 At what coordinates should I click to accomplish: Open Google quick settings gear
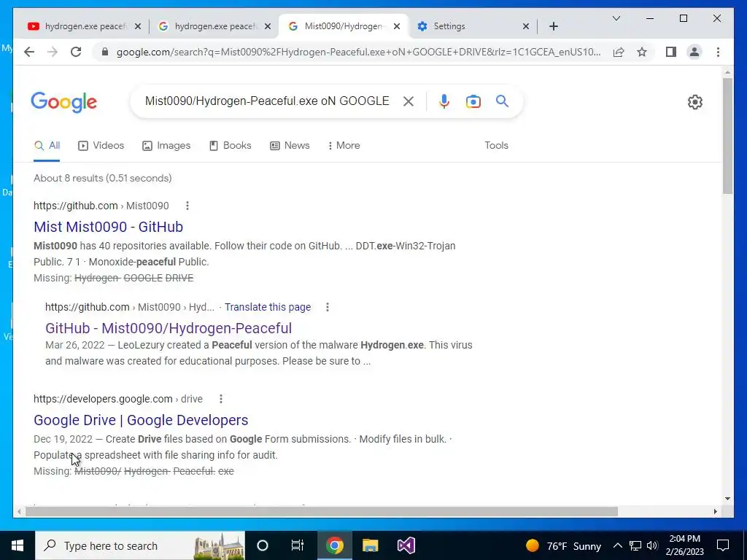(694, 102)
